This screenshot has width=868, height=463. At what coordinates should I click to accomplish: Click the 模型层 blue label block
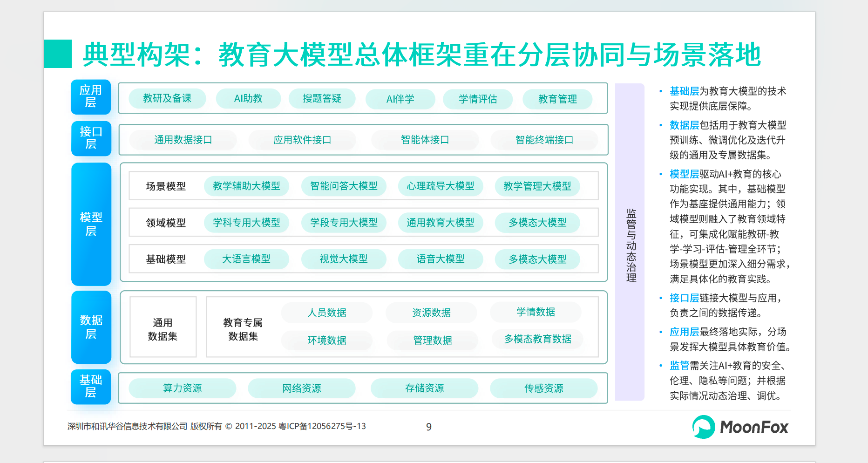point(91,224)
